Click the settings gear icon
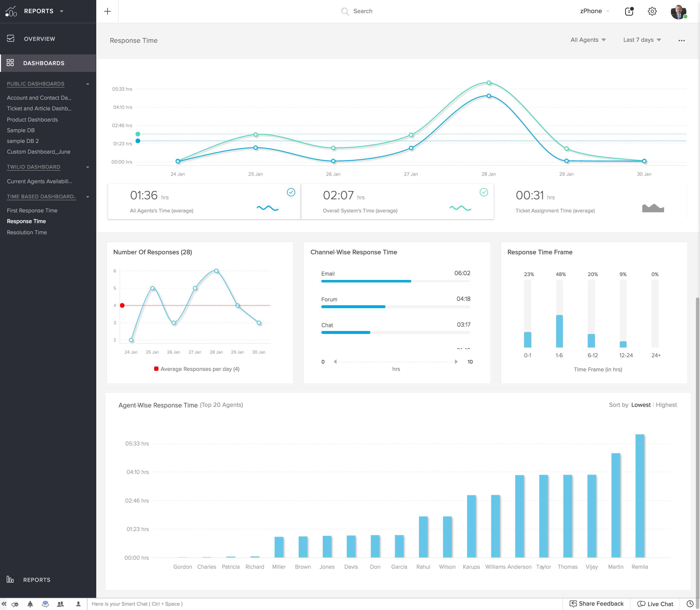 pos(654,11)
